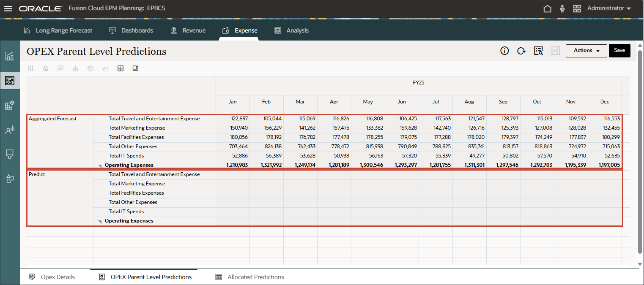Open the header four-squares grid icon
The height and width of the screenshot is (285, 644).
click(x=577, y=8)
